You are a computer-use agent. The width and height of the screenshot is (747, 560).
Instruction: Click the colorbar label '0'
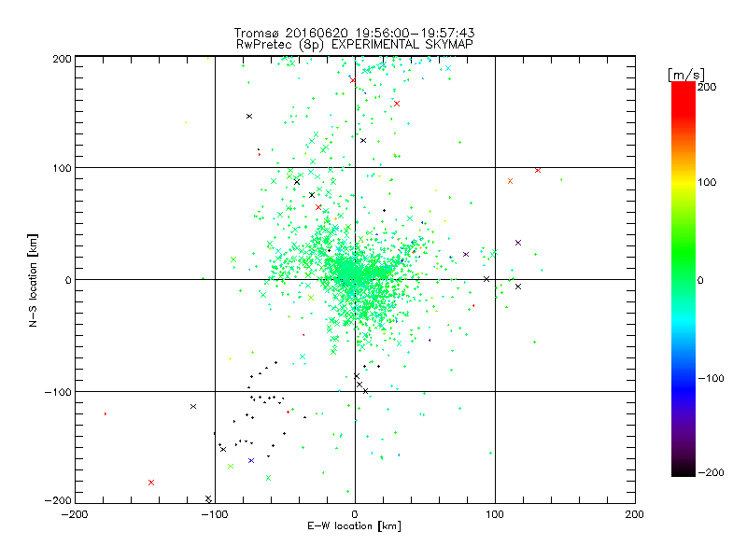(700, 280)
